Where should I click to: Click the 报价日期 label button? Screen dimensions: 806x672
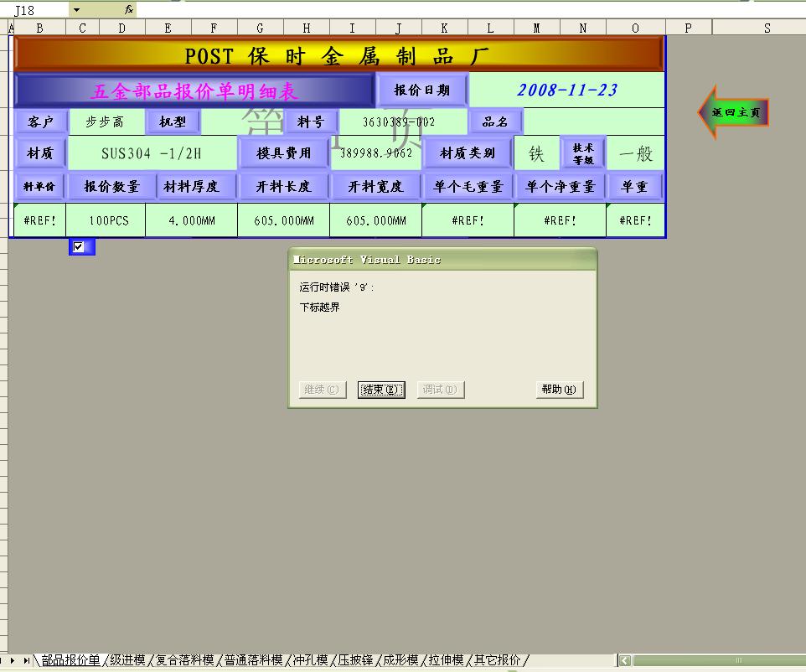tap(421, 90)
